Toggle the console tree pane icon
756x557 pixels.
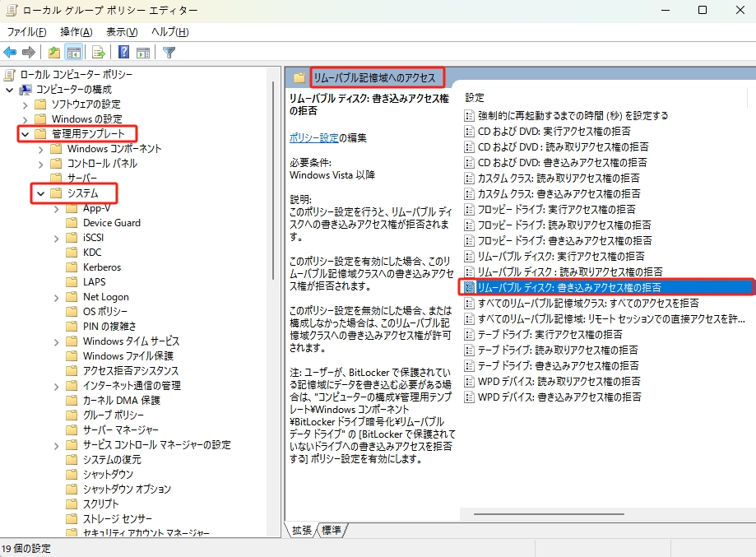click(72, 51)
